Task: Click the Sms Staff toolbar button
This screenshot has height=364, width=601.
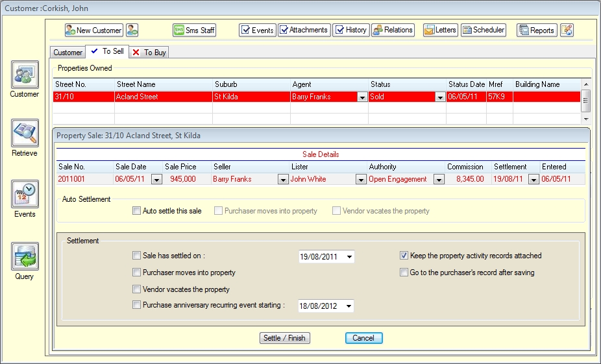Action: tap(194, 30)
